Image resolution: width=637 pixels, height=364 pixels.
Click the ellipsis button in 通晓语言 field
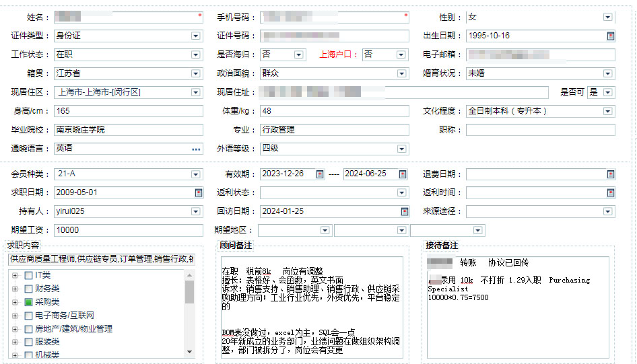click(x=196, y=149)
